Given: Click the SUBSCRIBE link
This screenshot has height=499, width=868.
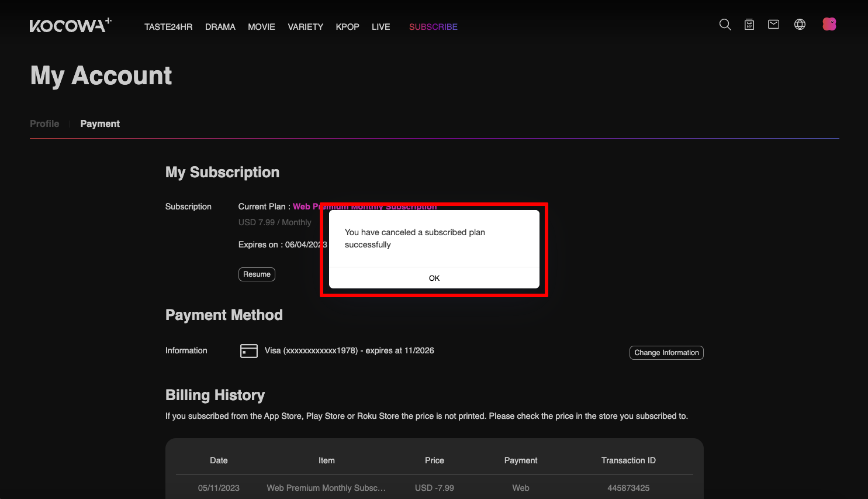Looking at the screenshot, I should 433,27.
